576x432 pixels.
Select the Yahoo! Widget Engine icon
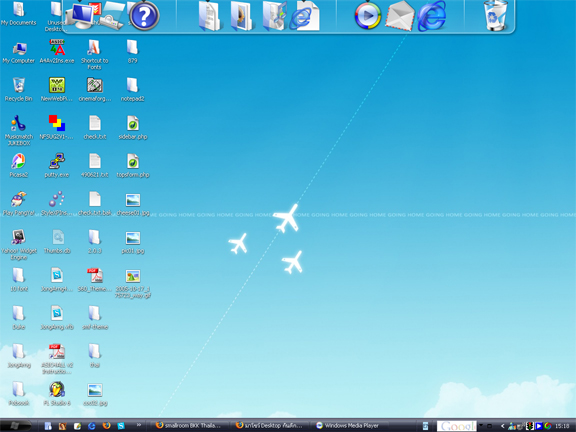click(x=19, y=244)
